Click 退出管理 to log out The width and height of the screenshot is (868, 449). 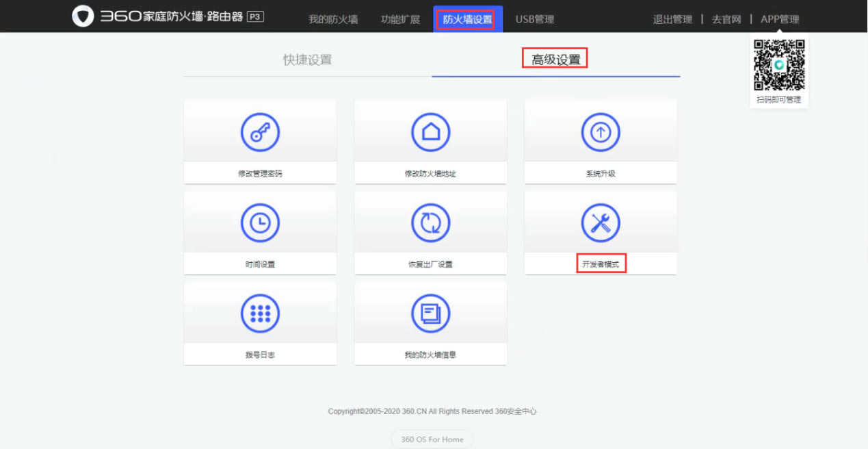[672, 19]
